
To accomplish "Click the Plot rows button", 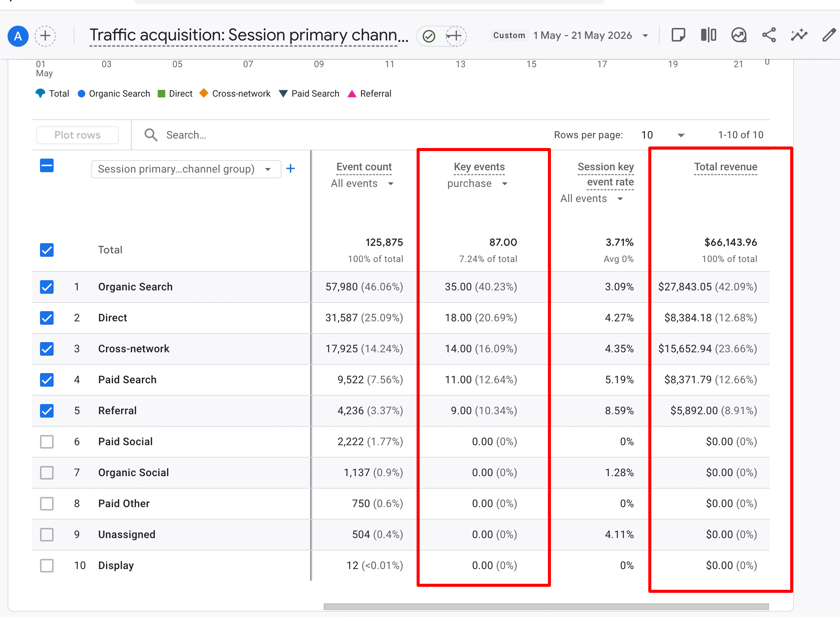I will [x=77, y=135].
